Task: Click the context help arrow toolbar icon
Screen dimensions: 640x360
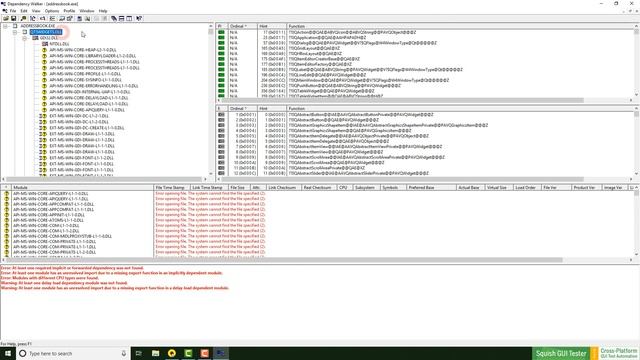Action: click(139, 18)
